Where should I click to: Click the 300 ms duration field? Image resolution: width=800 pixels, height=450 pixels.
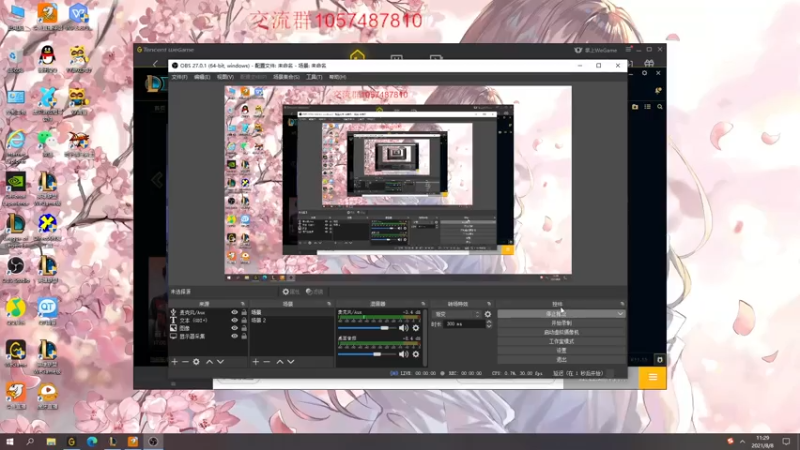pos(464,324)
